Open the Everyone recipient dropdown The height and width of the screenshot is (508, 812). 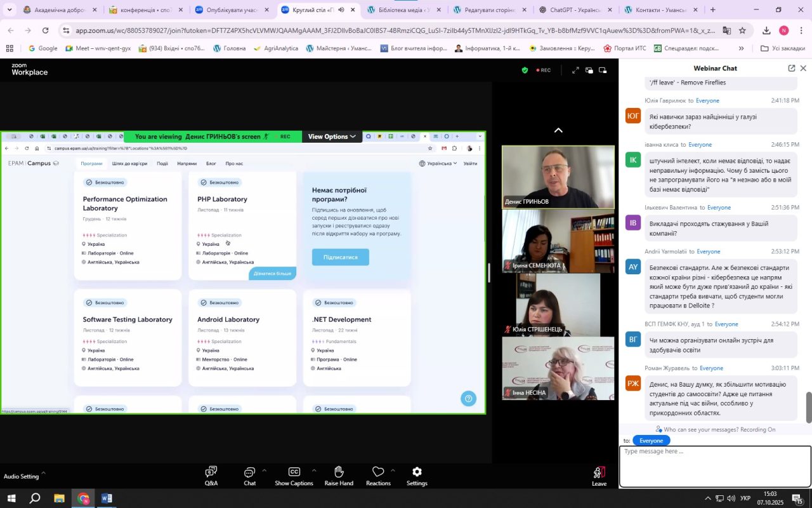click(x=651, y=441)
